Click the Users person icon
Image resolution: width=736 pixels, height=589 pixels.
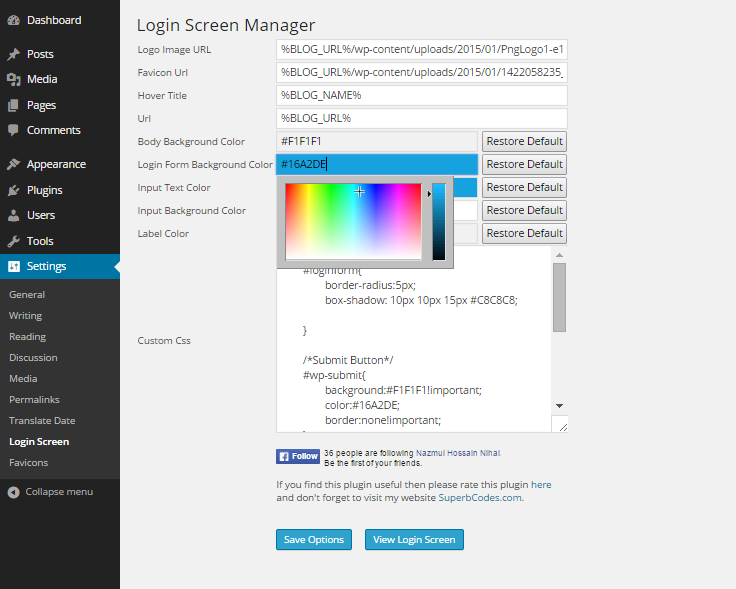[x=14, y=215]
